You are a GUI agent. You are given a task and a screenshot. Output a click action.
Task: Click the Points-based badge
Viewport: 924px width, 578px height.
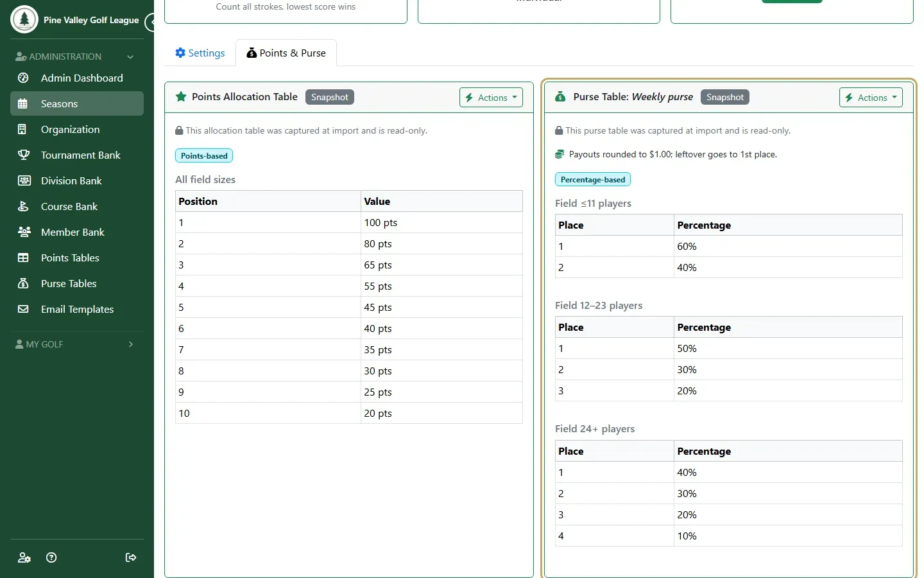[204, 155]
